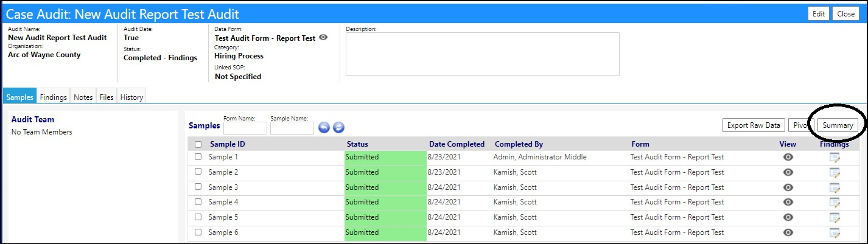Open findings note icon for Sample 4

click(x=835, y=203)
